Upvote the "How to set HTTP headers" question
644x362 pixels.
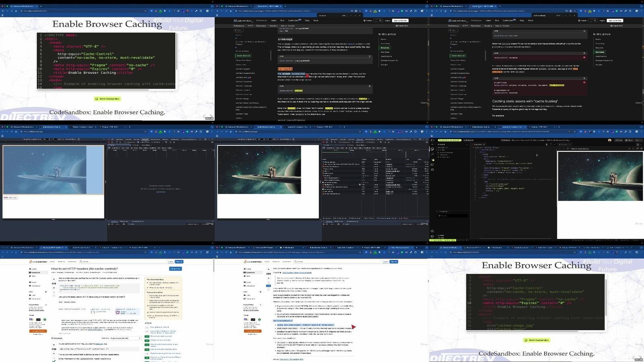tap(54, 279)
